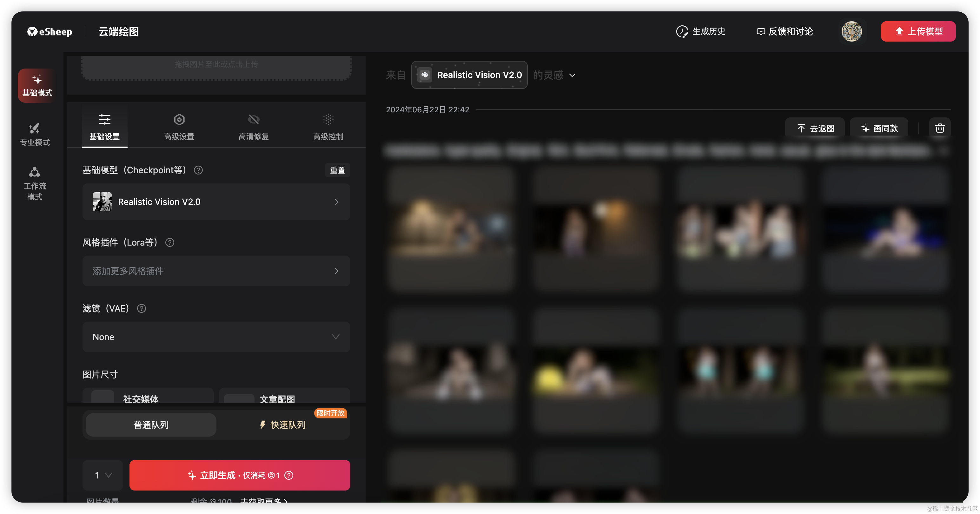Click 高清修复 crossed-eye icon

point(254,120)
